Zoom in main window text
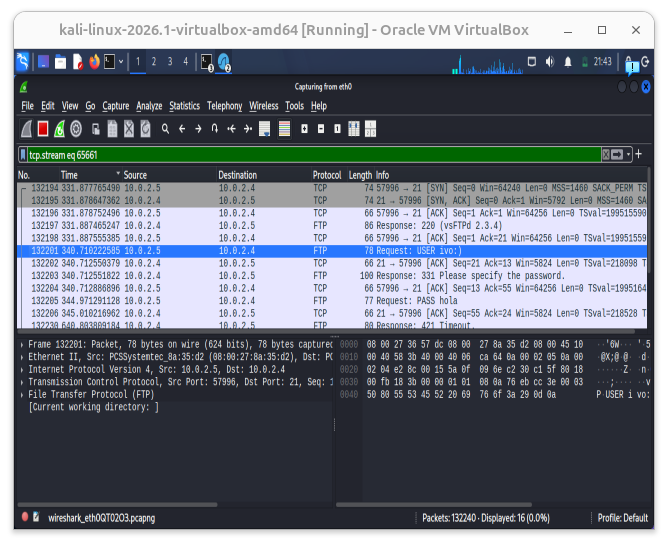This screenshot has width=668, height=546. [304, 129]
